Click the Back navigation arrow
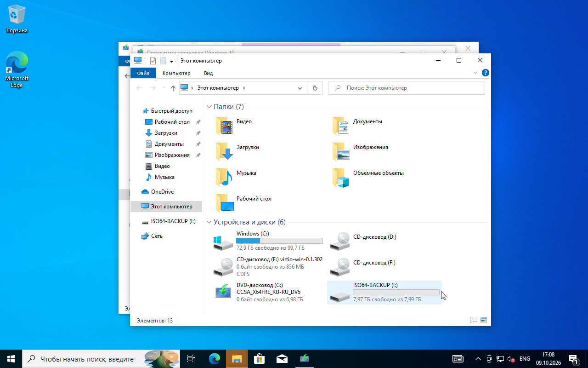 tap(139, 88)
